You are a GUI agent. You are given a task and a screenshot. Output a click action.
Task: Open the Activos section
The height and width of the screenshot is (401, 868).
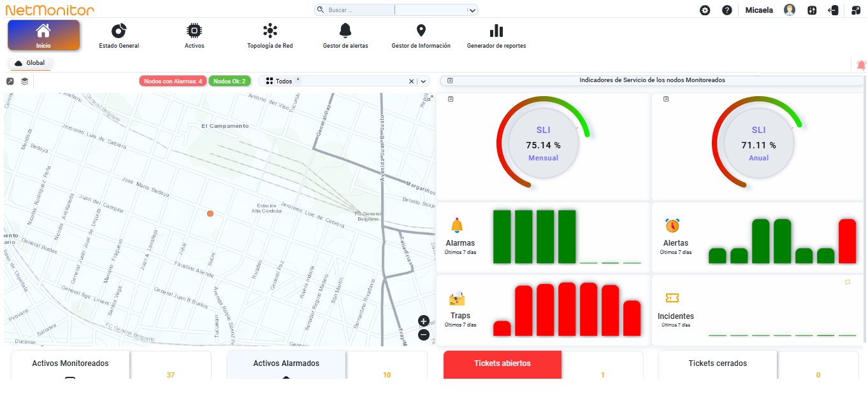coord(194,36)
